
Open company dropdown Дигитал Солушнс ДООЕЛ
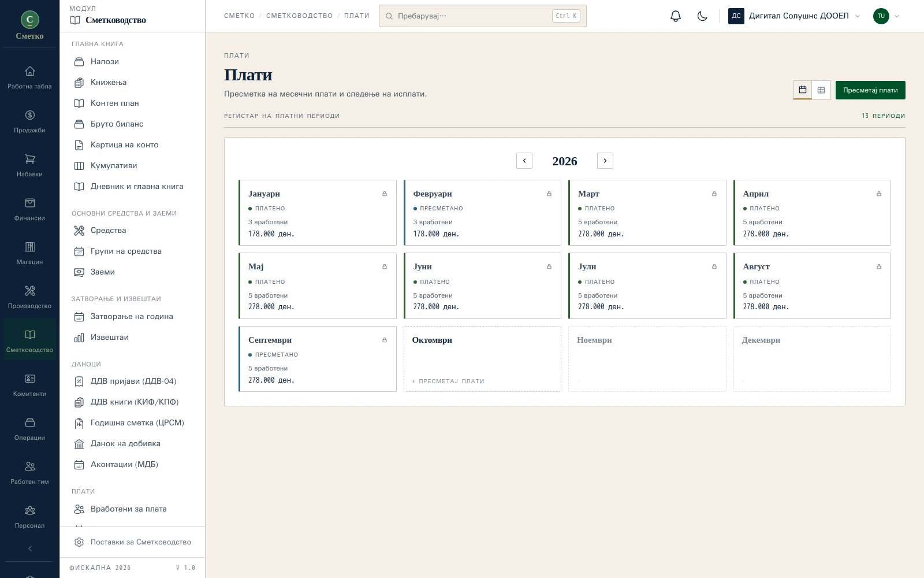[795, 16]
